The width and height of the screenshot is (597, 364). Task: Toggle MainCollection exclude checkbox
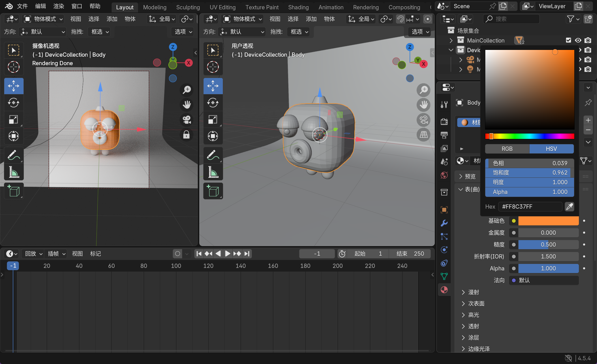click(x=568, y=40)
